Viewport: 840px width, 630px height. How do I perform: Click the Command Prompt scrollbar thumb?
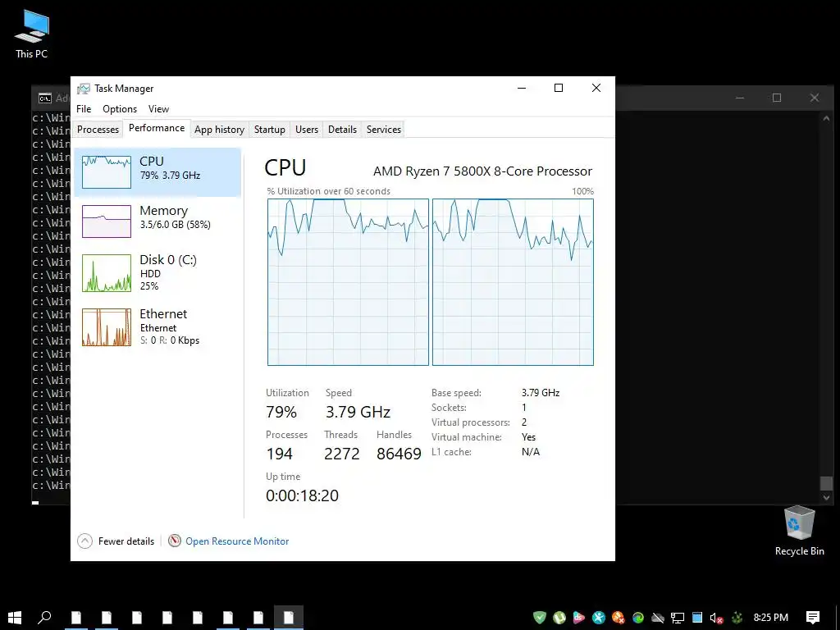(x=826, y=482)
